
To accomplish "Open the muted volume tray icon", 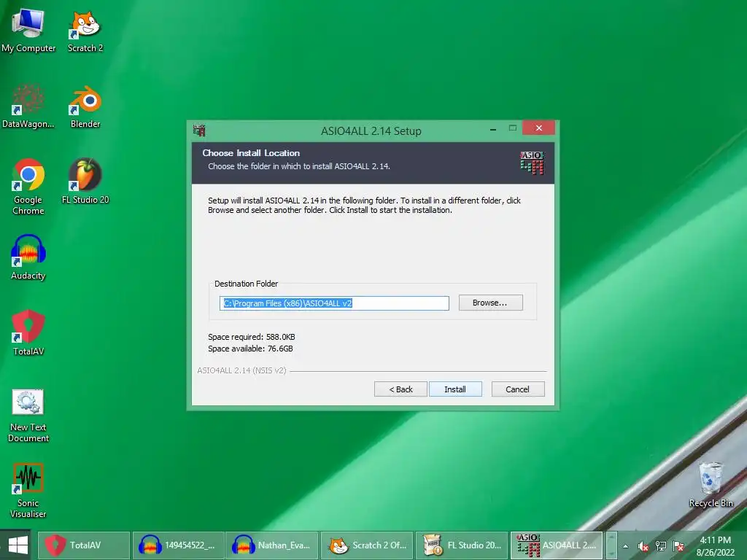I will tap(643, 546).
